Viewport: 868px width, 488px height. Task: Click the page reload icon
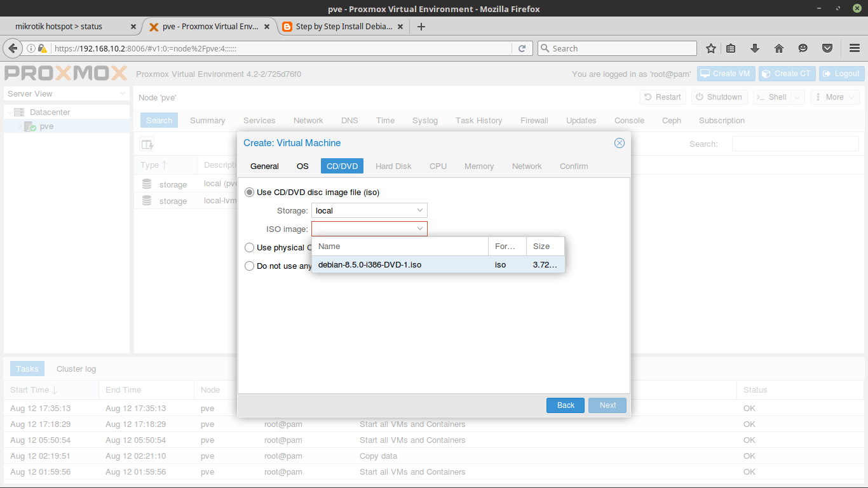522,48
